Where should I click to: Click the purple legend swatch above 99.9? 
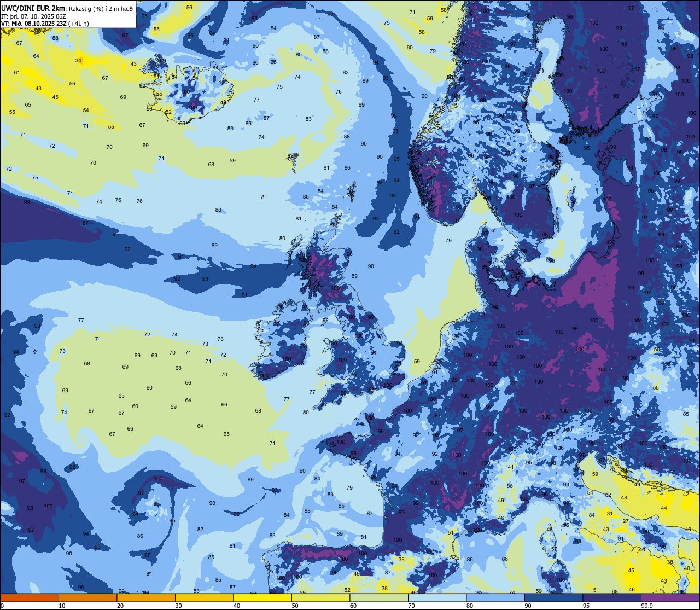pos(670,597)
